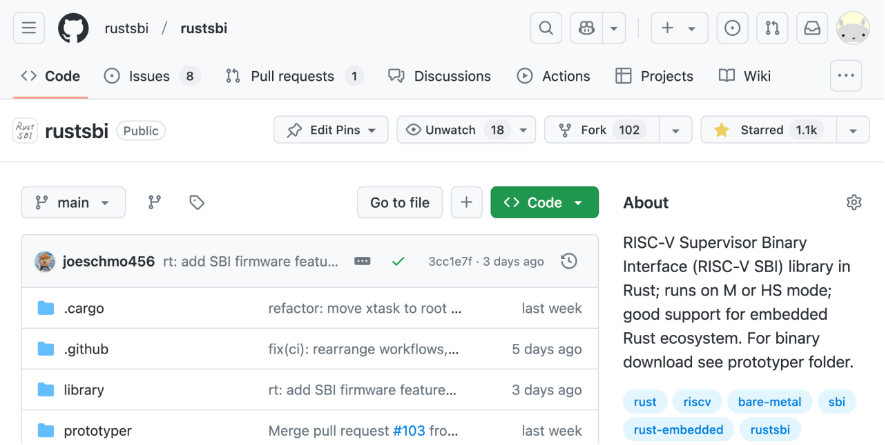
Task: Switch to the Issues tab
Action: (151, 76)
